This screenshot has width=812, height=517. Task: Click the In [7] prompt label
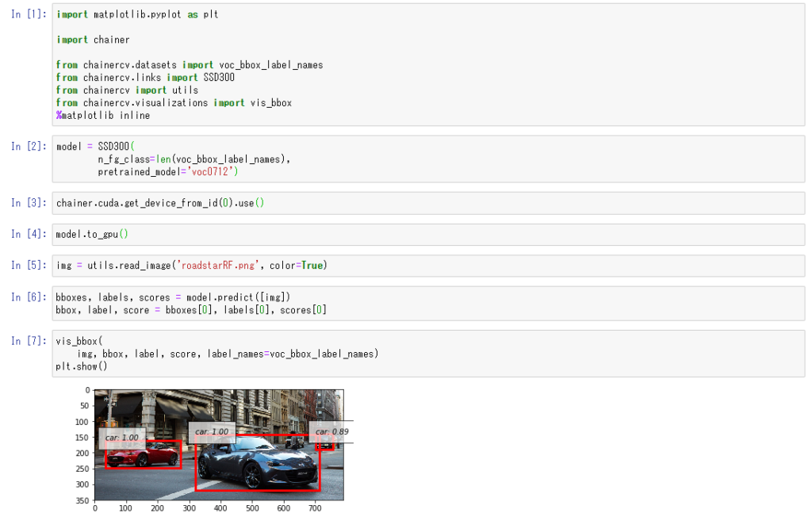[x=28, y=341]
